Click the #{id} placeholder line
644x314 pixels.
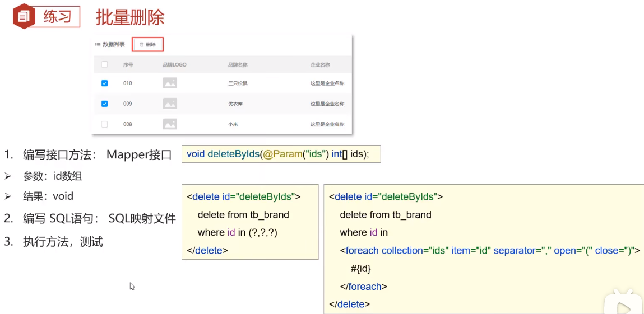[x=360, y=269]
